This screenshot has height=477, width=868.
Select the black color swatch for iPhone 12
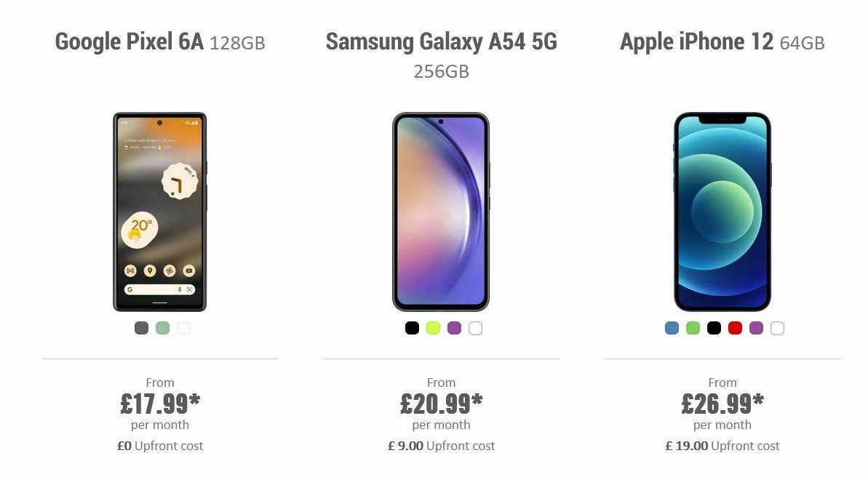[x=712, y=328]
